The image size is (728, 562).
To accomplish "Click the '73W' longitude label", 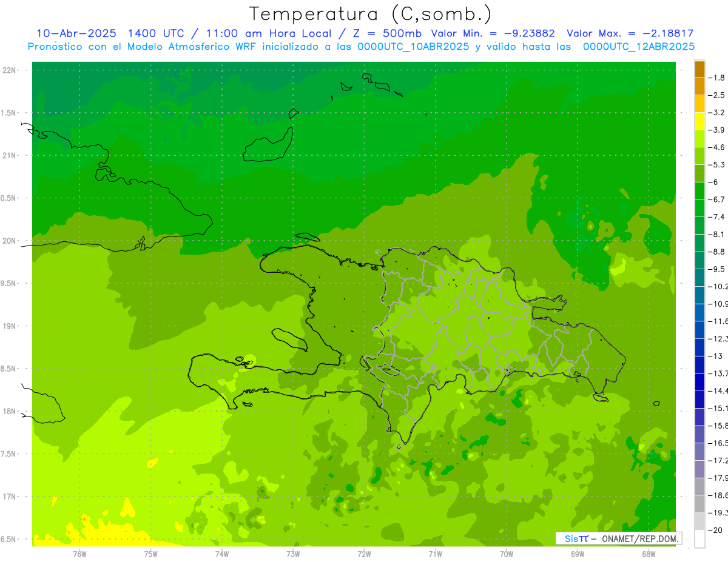I will coord(293,554).
